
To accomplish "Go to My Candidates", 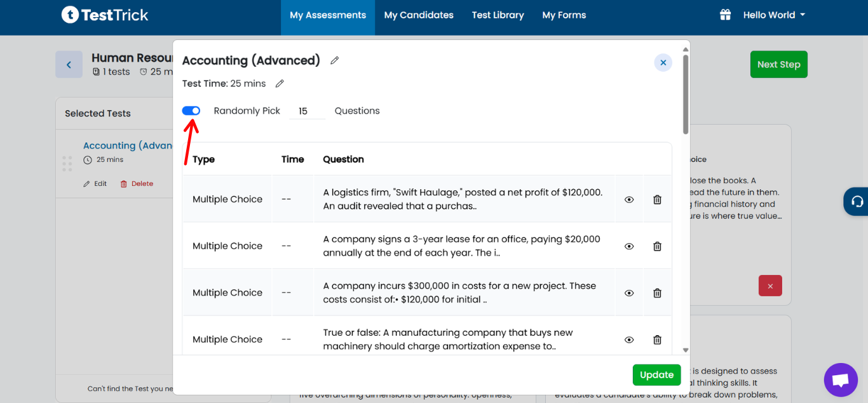I will pyautogui.click(x=419, y=15).
